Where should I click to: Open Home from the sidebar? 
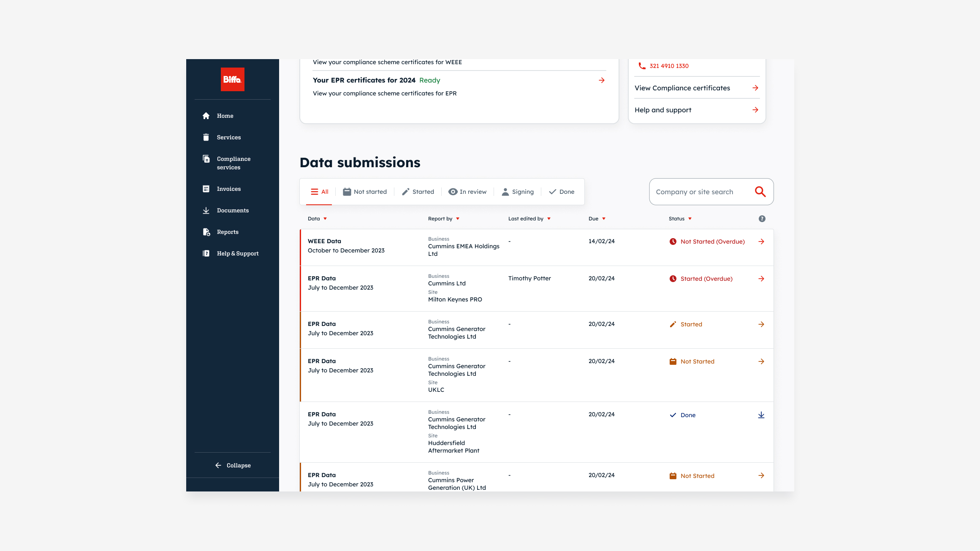(225, 116)
